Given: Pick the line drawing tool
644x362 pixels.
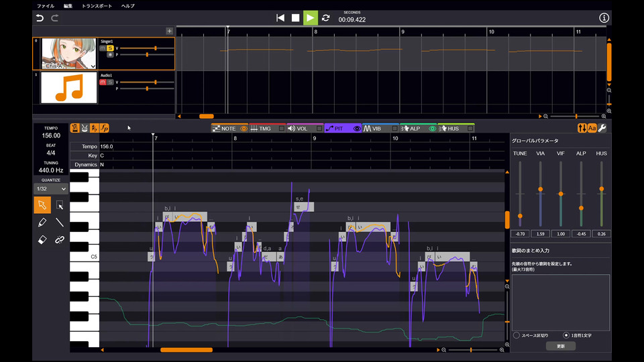Looking at the screenshot, I should click(60, 223).
